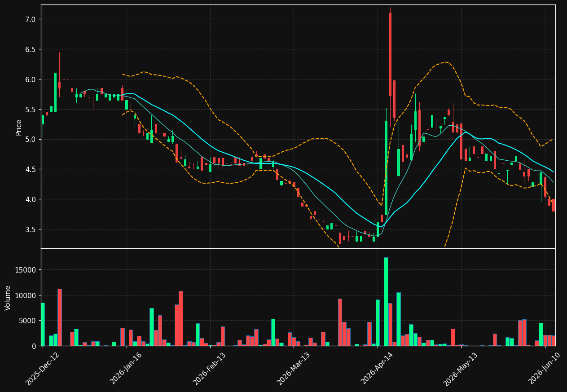The image size is (567, 392).
Task: Click the 5.0 price axis label
Action: (31, 139)
